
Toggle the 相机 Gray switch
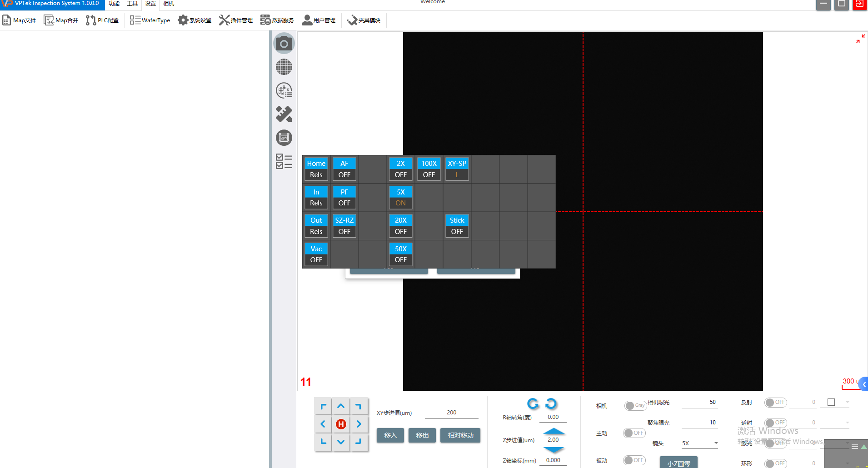635,405
